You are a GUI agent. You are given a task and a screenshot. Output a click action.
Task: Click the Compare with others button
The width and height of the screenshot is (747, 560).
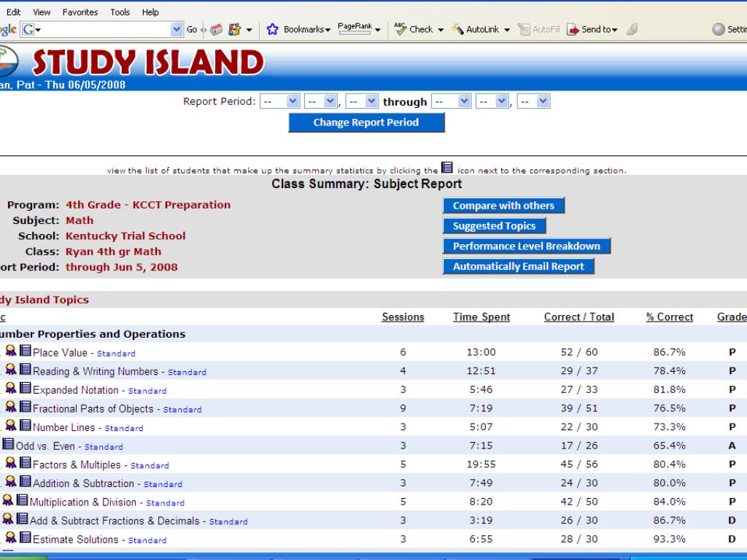503,206
